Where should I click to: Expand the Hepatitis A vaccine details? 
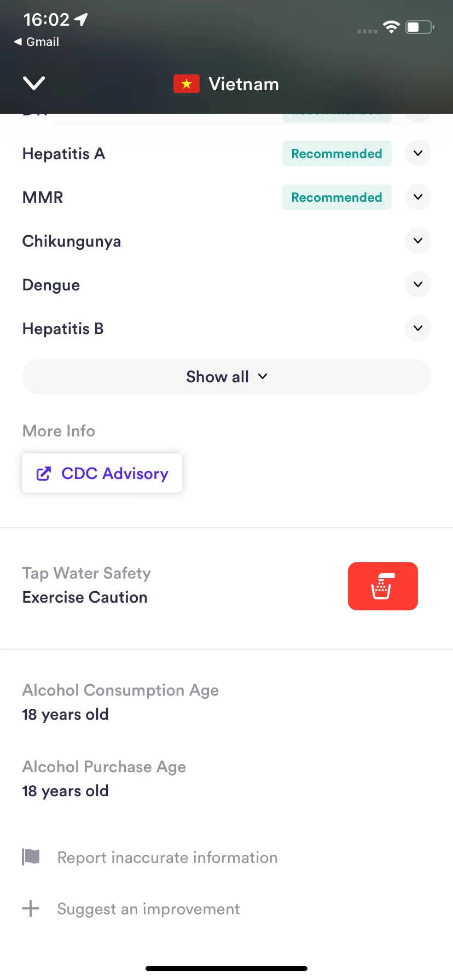coord(418,153)
